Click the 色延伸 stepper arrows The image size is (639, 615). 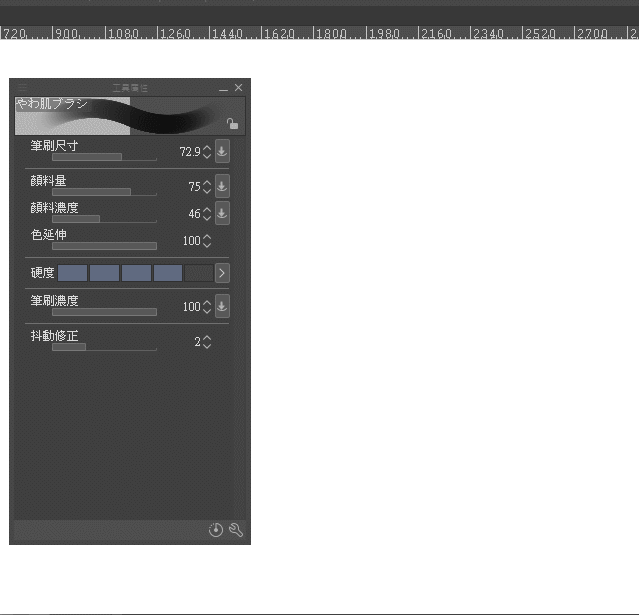[207, 240]
